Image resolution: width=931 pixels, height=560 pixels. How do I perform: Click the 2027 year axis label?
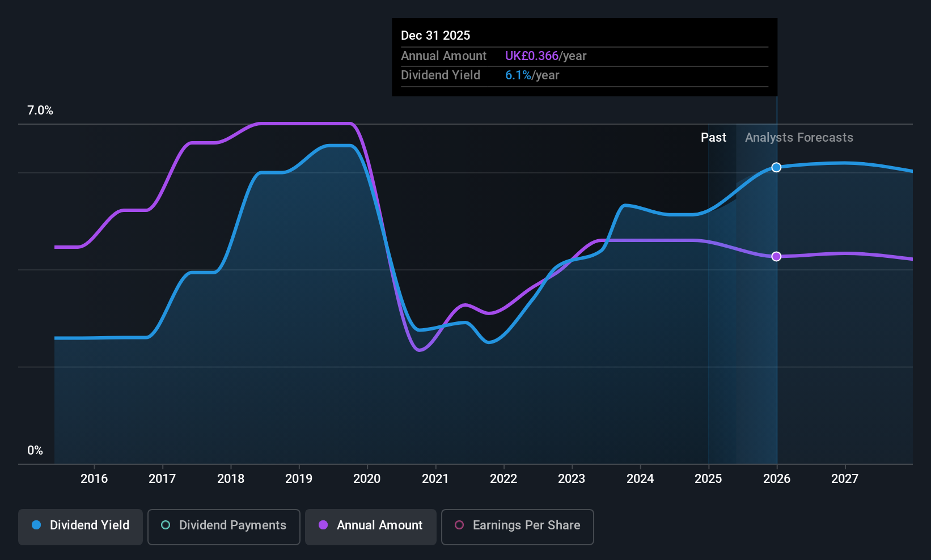845,478
